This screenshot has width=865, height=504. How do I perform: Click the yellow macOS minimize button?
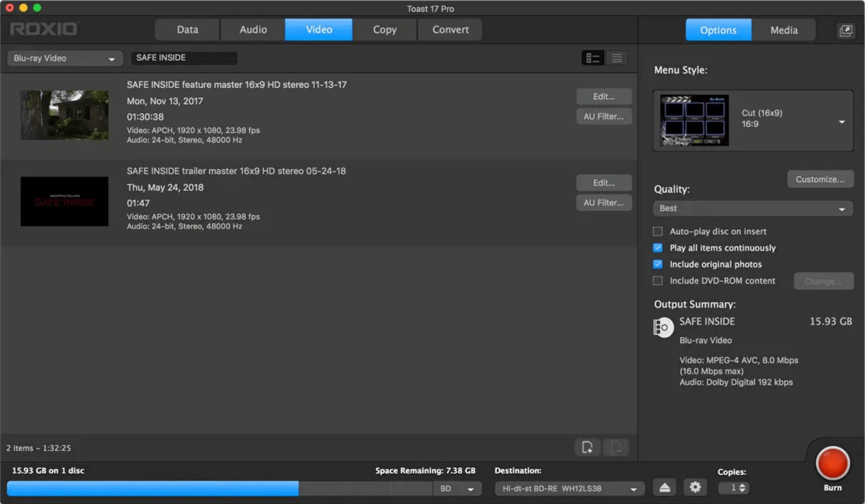tap(24, 8)
